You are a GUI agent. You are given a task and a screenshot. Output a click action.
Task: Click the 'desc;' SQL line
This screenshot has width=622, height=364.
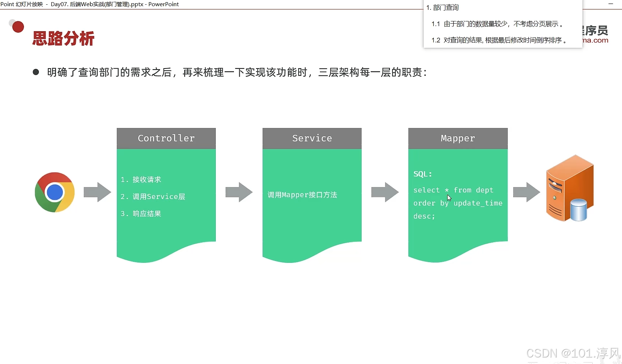(x=424, y=216)
